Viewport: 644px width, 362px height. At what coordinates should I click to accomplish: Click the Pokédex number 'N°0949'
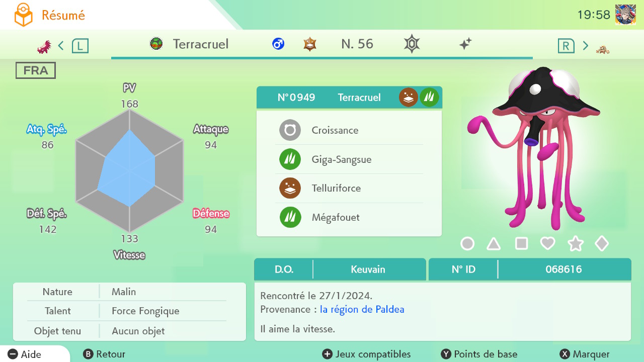tap(296, 98)
